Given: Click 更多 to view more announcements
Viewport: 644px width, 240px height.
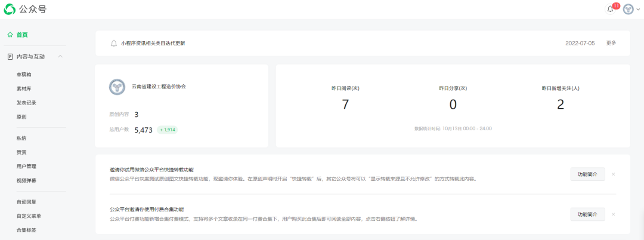Looking at the screenshot, I should 611,43.
